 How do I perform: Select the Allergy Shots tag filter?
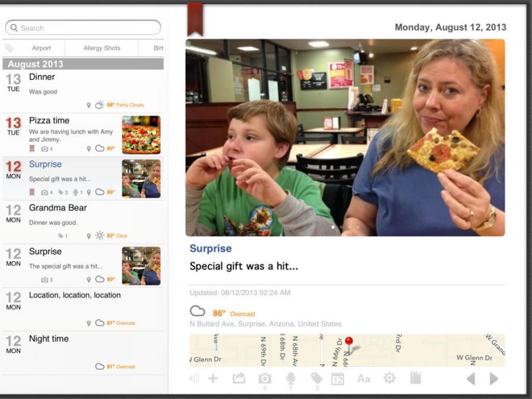(102, 48)
